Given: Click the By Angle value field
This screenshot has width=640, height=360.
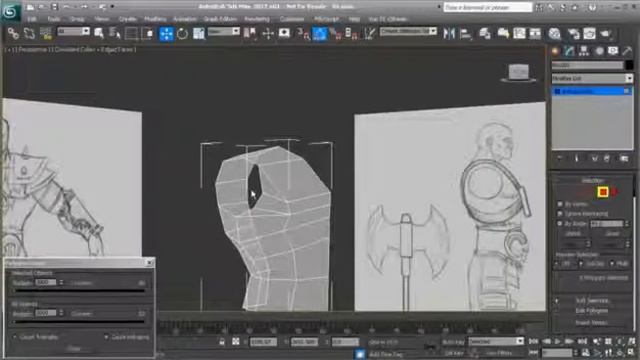Looking at the screenshot, I should pos(607,224).
